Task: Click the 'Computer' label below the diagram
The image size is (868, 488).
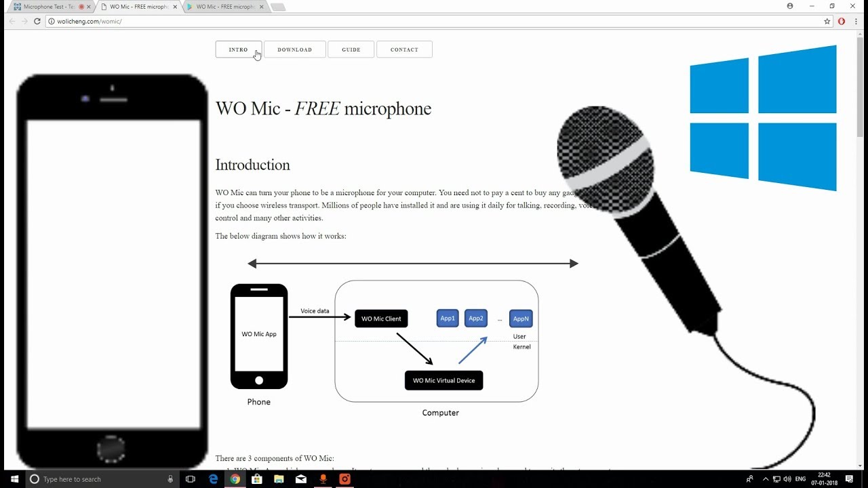Action: (x=441, y=413)
